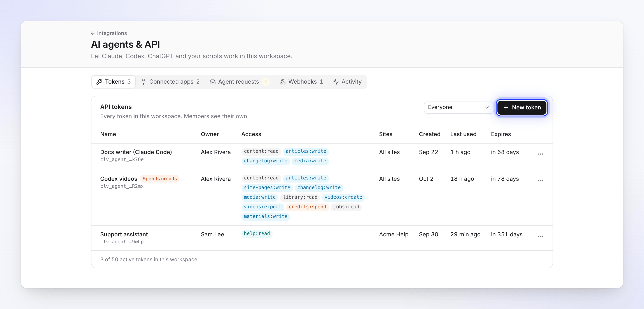The height and width of the screenshot is (309, 644).
Task: Click the materials:write scope tag
Action: click(x=266, y=216)
